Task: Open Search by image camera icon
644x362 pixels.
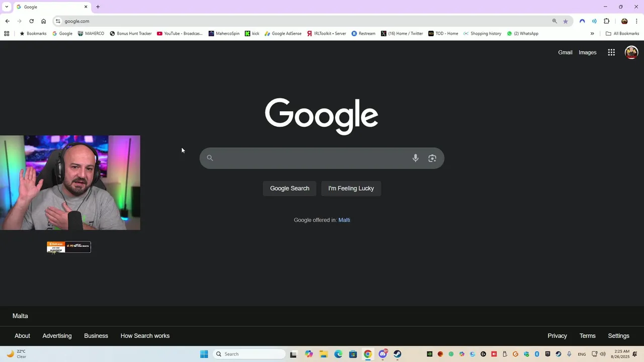Action: coord(432,158)
